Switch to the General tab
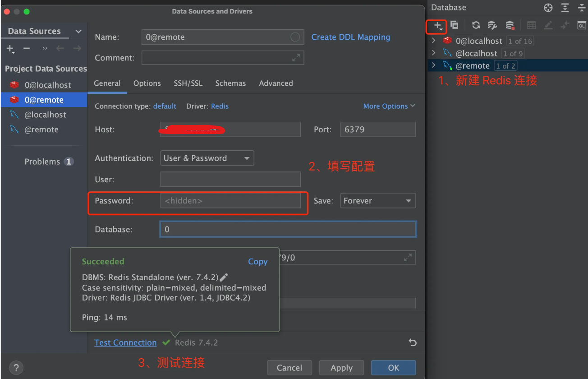Screen dimensions: 588x379 [107, 83]
